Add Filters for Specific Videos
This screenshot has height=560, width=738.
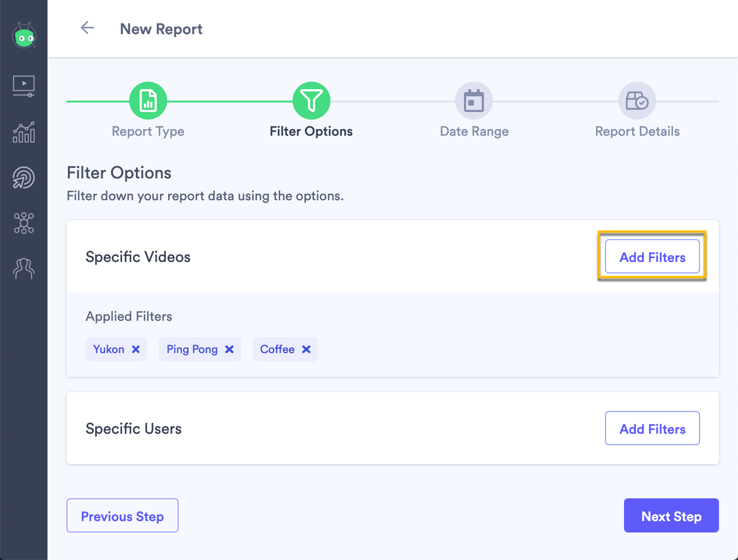653,257
